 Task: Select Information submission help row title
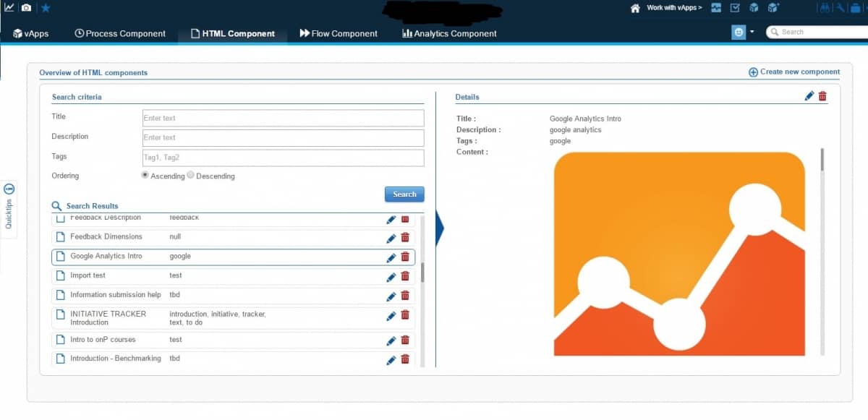(x=116, y=295)
